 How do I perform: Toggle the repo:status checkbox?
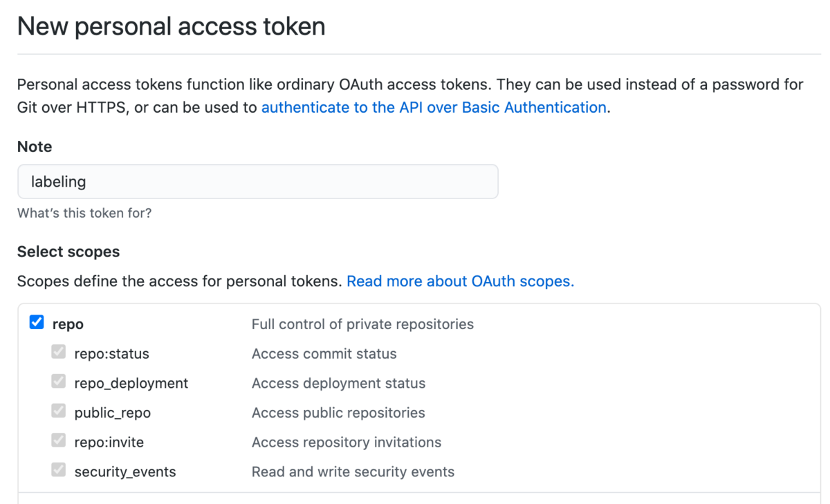tap(59, 353)
